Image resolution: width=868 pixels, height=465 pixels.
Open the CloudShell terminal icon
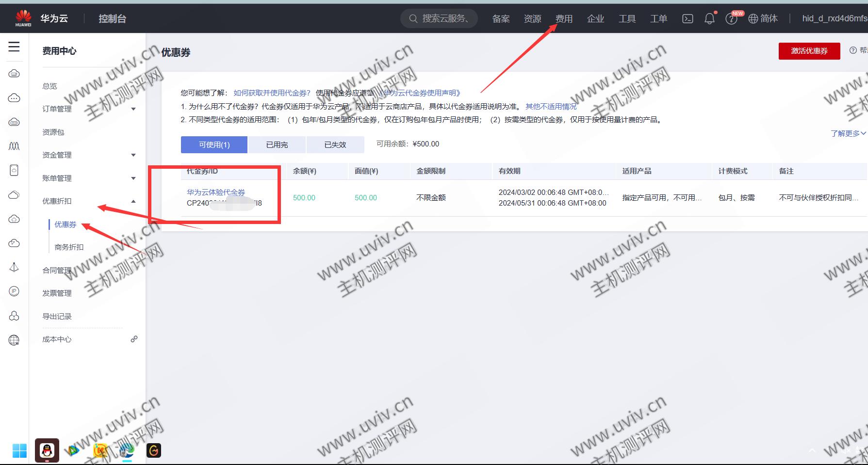688,18
